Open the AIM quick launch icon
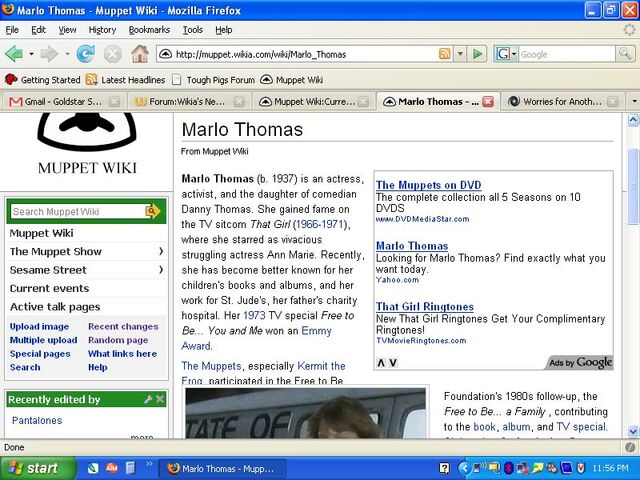Image resolution: width=640 pixels, height=480 pixels. [x=111, y=468]
